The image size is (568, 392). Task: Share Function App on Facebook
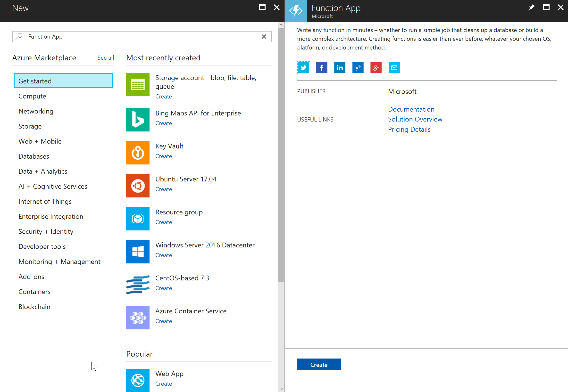pyautogui.click(x=322, y=68)
